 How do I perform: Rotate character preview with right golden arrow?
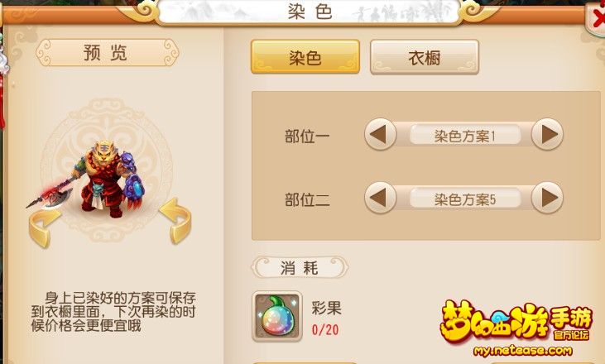(176, 221)
